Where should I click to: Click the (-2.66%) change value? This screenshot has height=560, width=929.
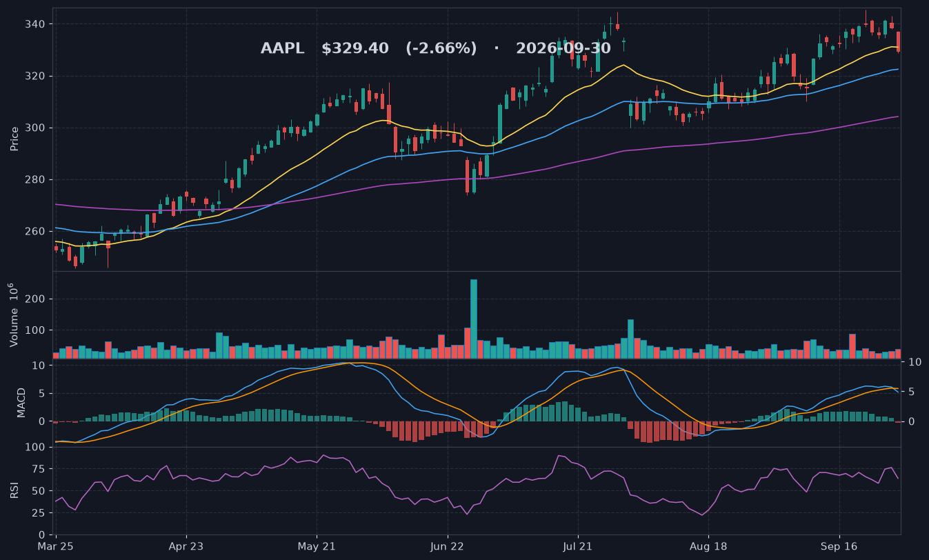point(441,49)
